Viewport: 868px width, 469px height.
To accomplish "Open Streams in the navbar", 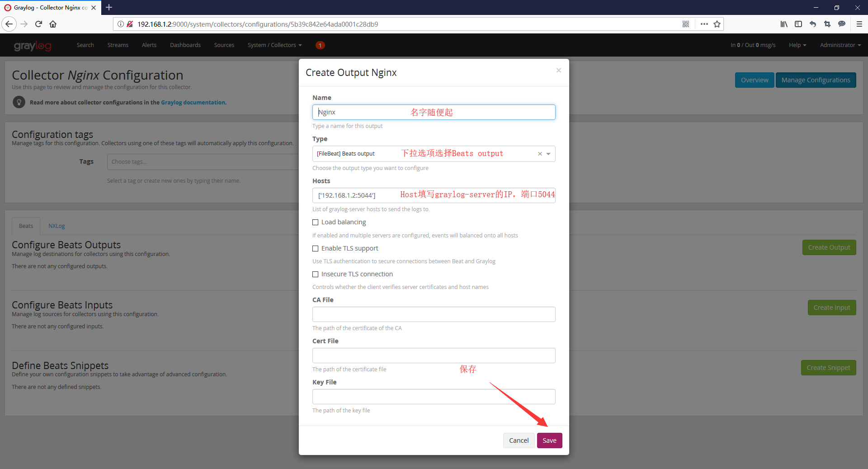I will coord(118,45).
